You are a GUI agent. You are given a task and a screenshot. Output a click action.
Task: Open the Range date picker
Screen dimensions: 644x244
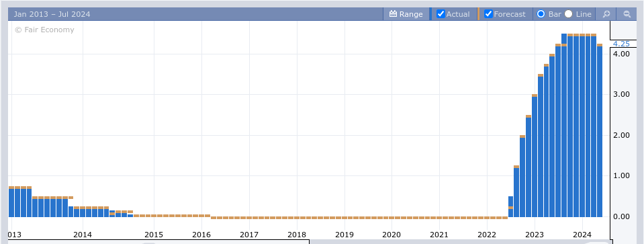(406, 14)
